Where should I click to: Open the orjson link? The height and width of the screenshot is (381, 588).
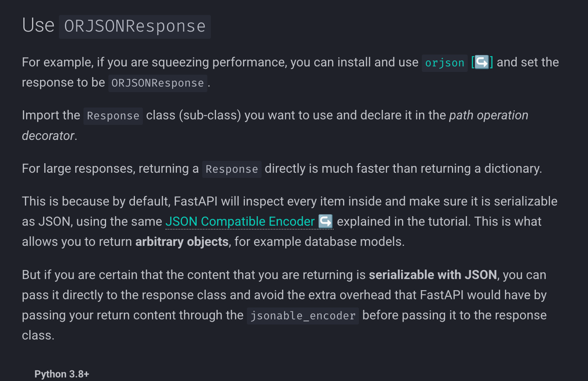point(444,63)
